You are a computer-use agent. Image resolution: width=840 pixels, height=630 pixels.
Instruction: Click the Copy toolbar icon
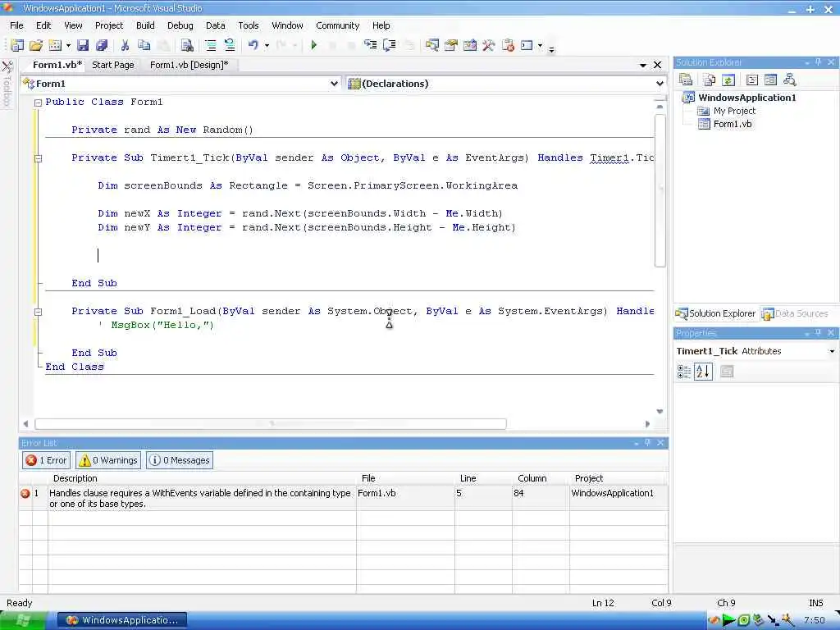tap(144, 46)
